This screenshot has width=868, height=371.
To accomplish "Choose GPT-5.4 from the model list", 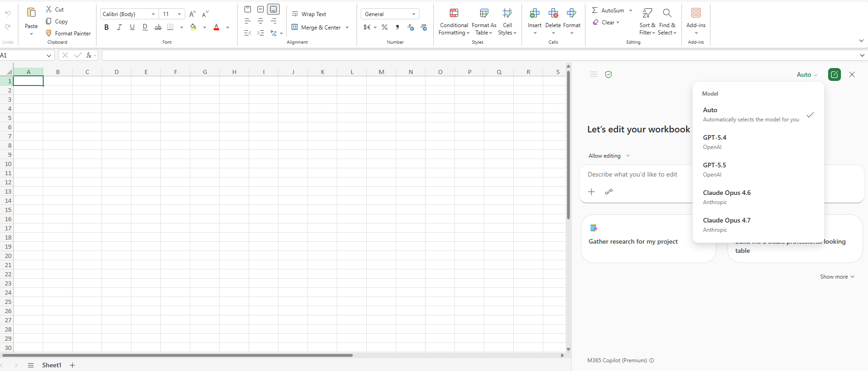I will (758, 142).
